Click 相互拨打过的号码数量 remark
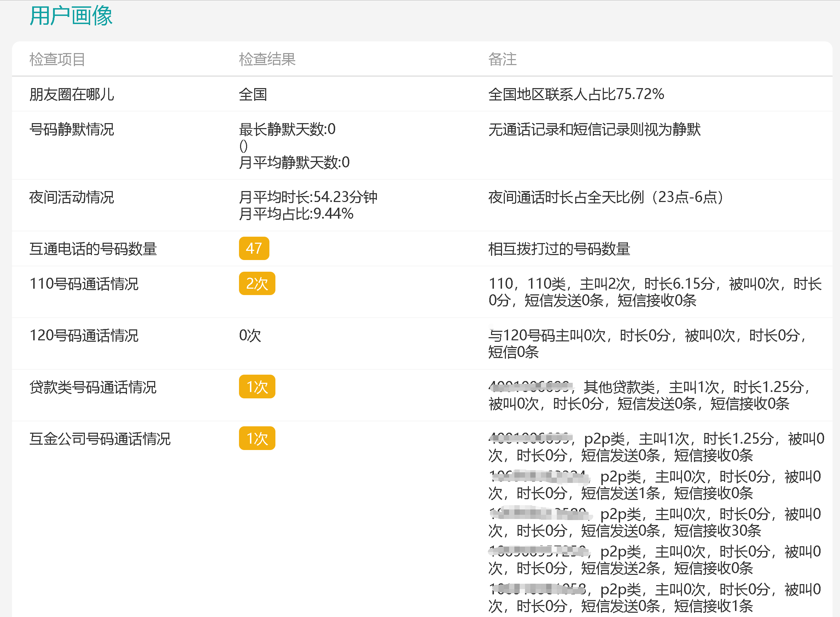This screenshot has width=840, height=617. point(559,249)
